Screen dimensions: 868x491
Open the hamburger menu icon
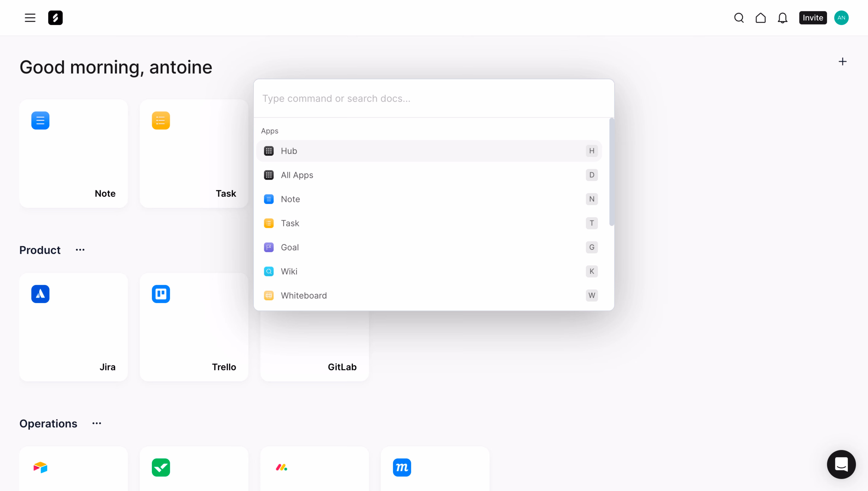(30, 18)
